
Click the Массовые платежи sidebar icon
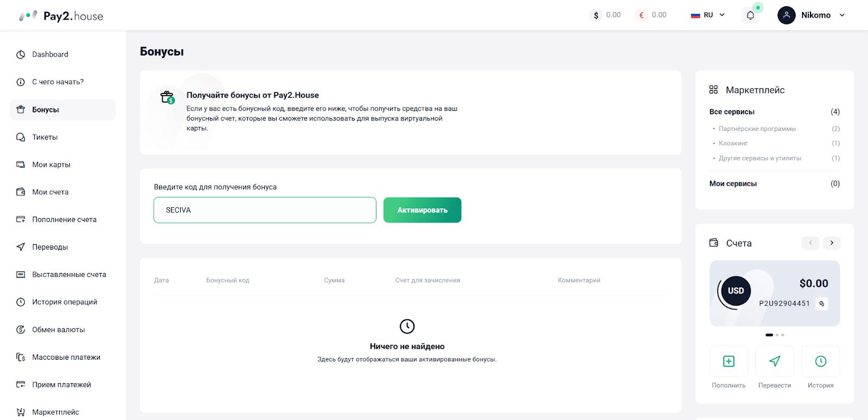(x=21, y=357)
